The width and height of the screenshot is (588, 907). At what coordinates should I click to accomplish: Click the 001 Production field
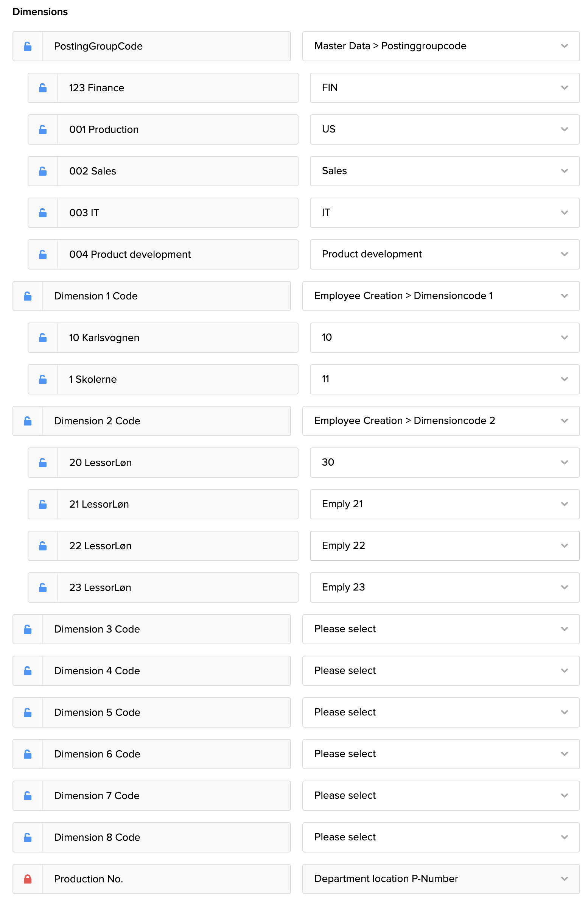point(177,129)
